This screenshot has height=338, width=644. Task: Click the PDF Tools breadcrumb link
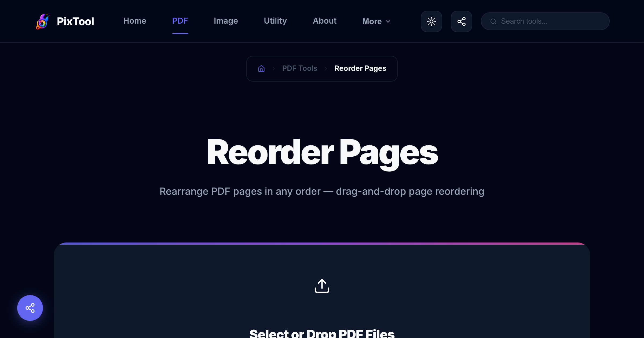coord(299,68)
